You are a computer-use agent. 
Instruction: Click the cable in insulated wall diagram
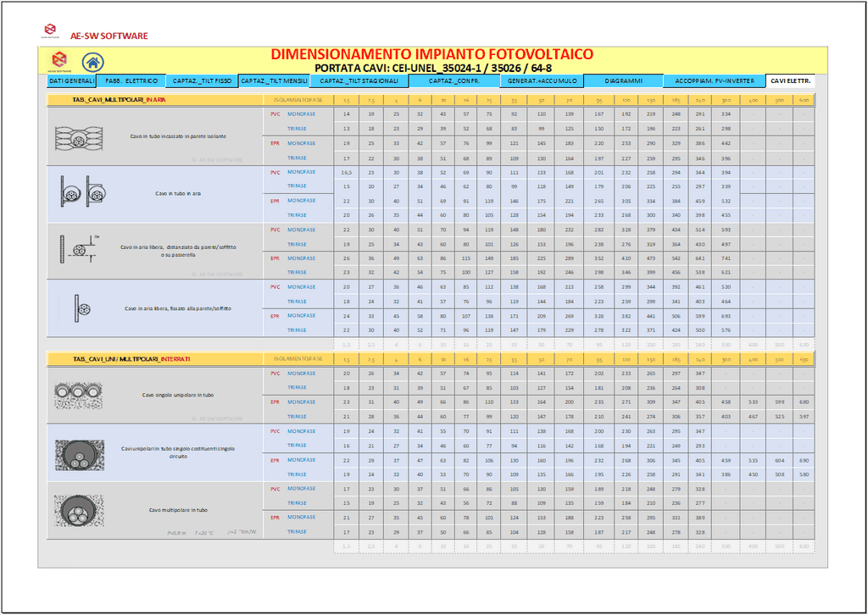pos(78,136)
